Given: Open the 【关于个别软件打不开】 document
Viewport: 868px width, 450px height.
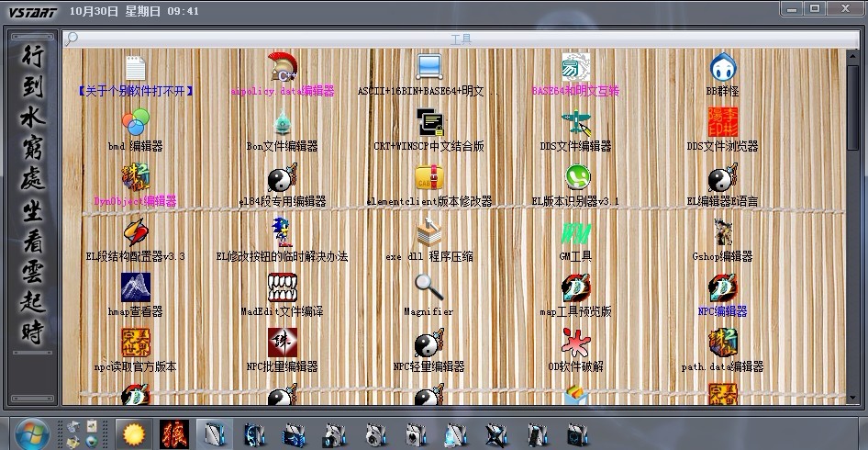Looking at the screenshot, I should [x=135, y=68].
